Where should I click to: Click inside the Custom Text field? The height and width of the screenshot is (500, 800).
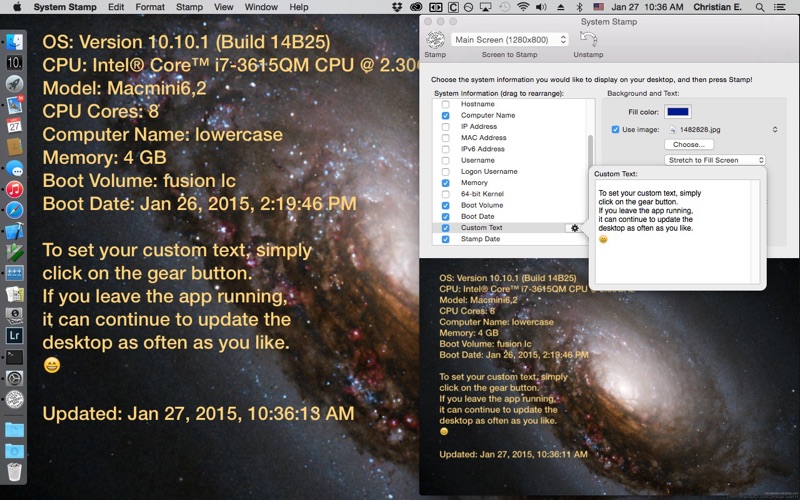coord(673,232)
